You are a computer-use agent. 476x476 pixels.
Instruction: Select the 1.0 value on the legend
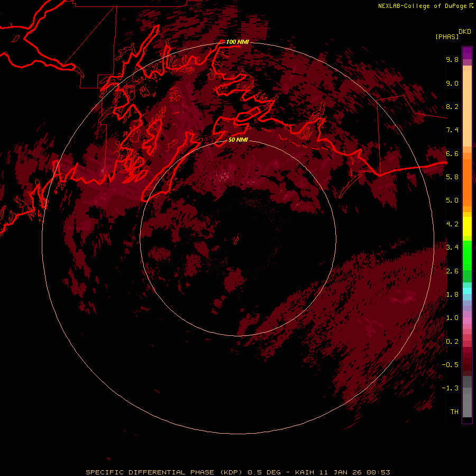[x=452, y=318]
